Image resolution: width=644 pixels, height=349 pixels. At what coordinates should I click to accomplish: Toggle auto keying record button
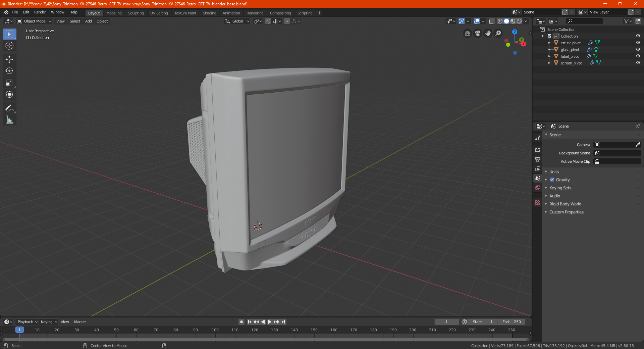tap(241, 322)
